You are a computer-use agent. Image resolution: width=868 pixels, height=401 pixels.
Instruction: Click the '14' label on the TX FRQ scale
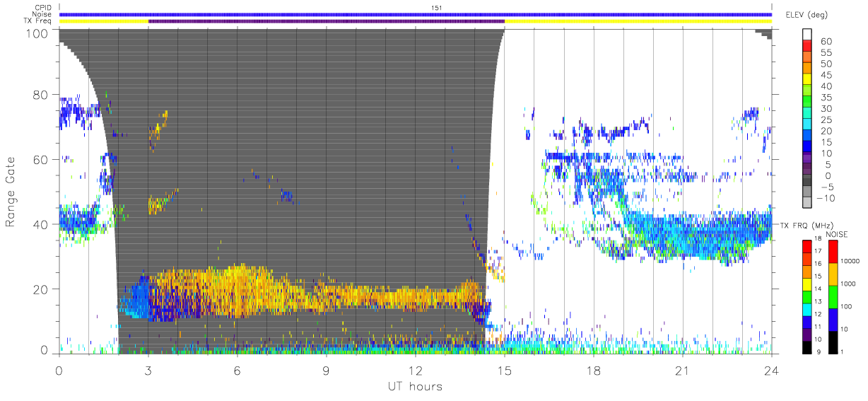[x=820, y=290]
